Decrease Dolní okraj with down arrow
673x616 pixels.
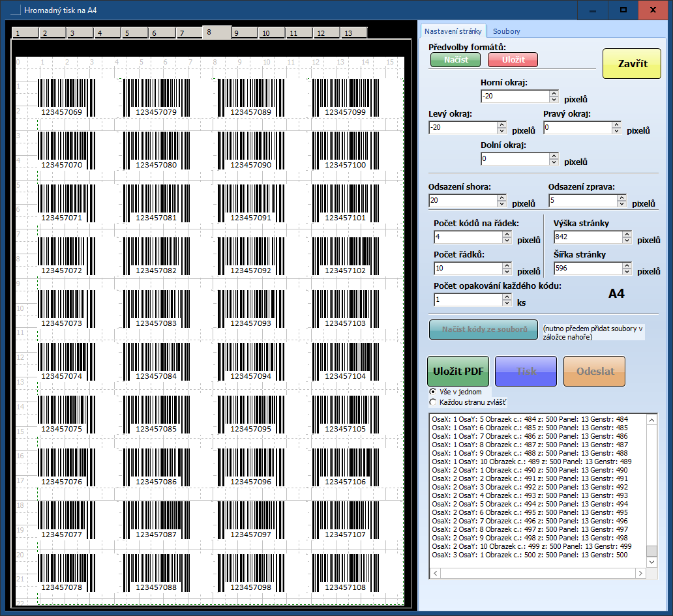554,162
